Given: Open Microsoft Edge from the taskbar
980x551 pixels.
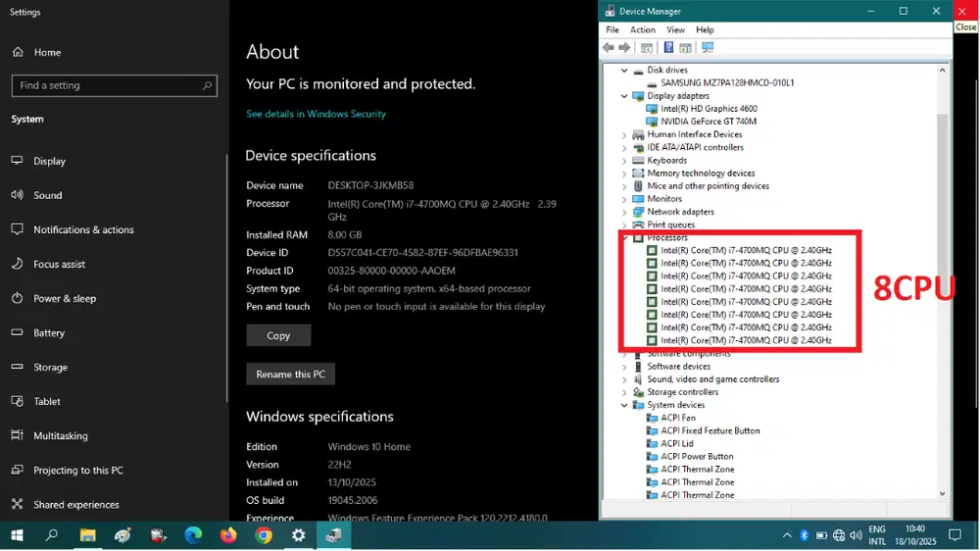Looking at the screenshot, I should (x=193, y=535).
